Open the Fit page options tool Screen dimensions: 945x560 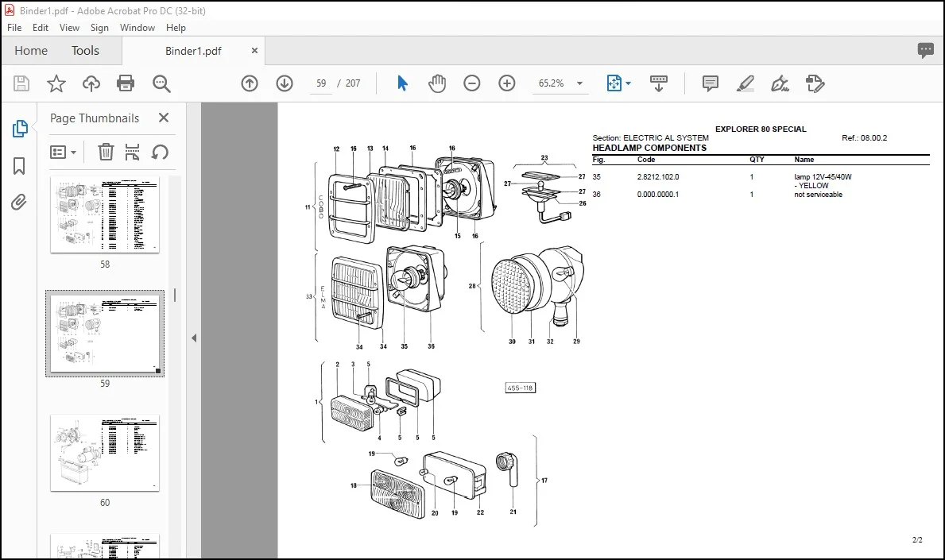click(x=614, y=83)
